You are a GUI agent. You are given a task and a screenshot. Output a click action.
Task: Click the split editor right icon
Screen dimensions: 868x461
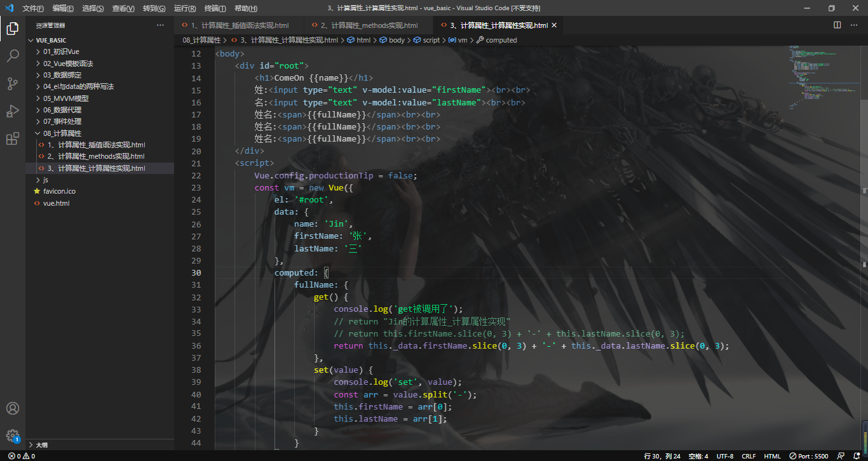tap(837, 25)
